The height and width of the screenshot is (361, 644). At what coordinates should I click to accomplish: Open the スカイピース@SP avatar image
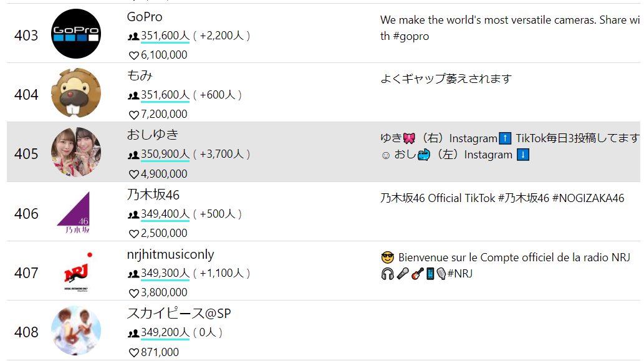click(x=76, y=330)
